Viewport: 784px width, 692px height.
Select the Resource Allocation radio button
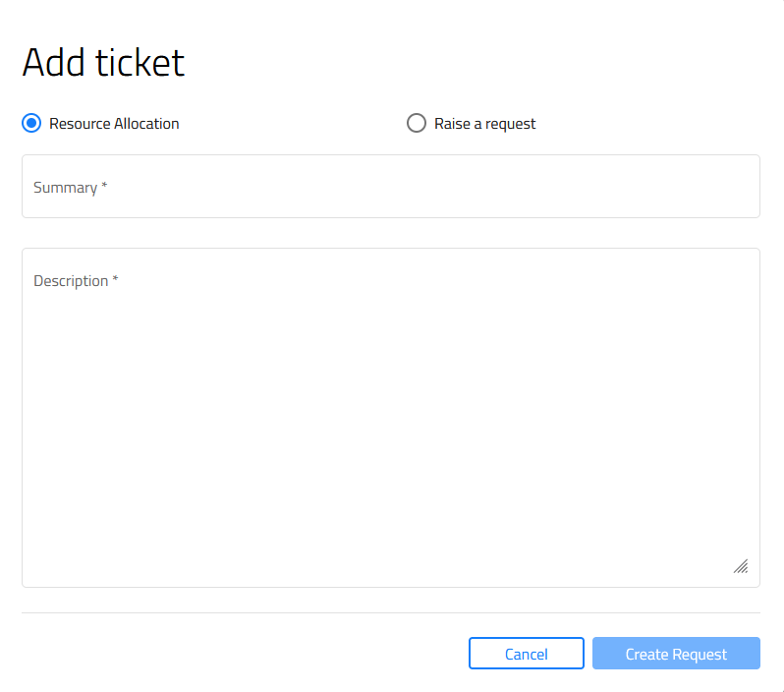(31, 123)
